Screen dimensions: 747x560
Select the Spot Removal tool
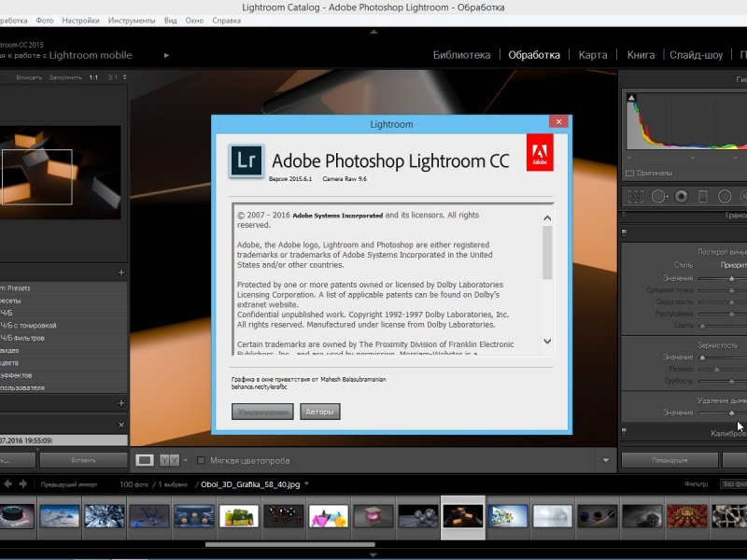[x=659, y=196]
